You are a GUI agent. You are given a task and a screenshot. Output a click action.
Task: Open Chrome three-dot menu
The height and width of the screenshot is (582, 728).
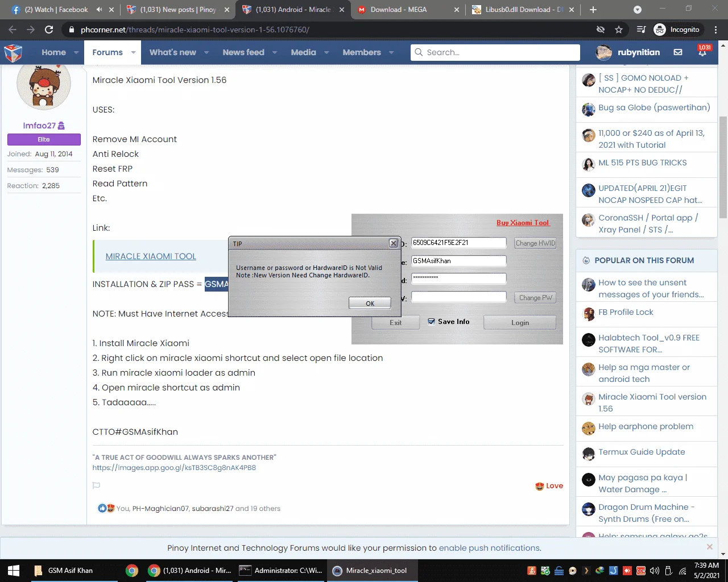(716, 30)
